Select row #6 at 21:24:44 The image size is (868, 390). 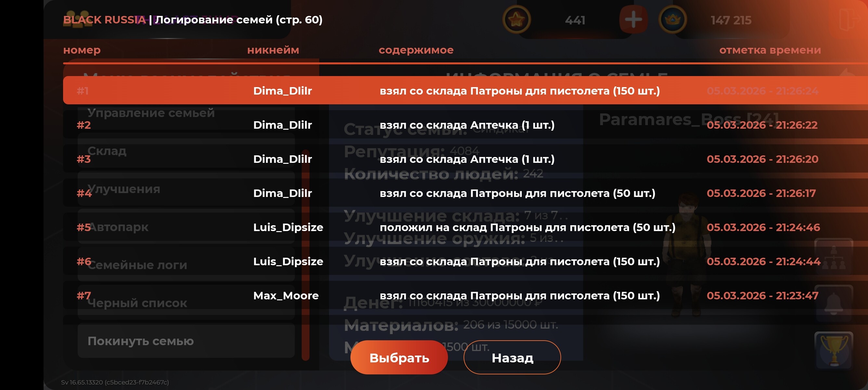[x=465, y=261]
